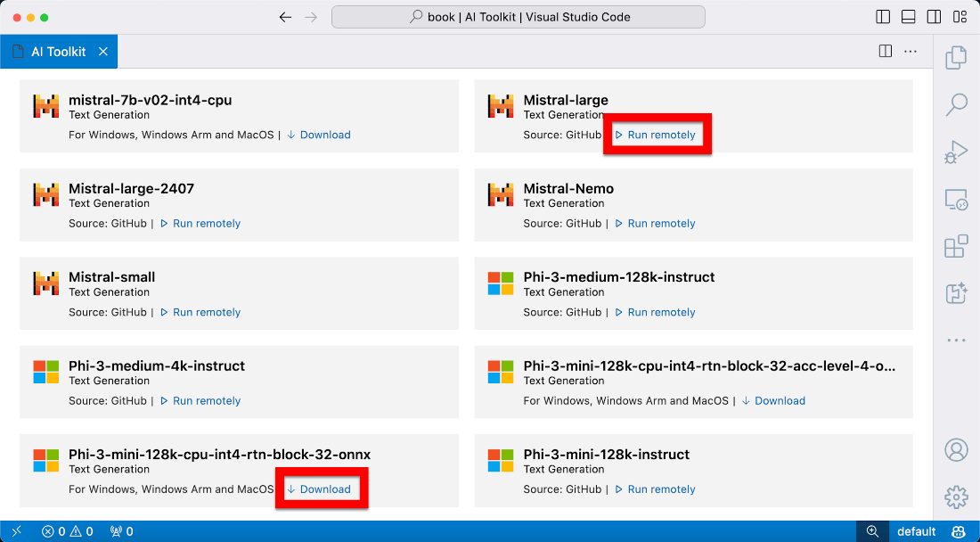
Task: Click the Phi-3-medium-128k-instruct title
Action: pyautogui.click(x=619, y=277)
